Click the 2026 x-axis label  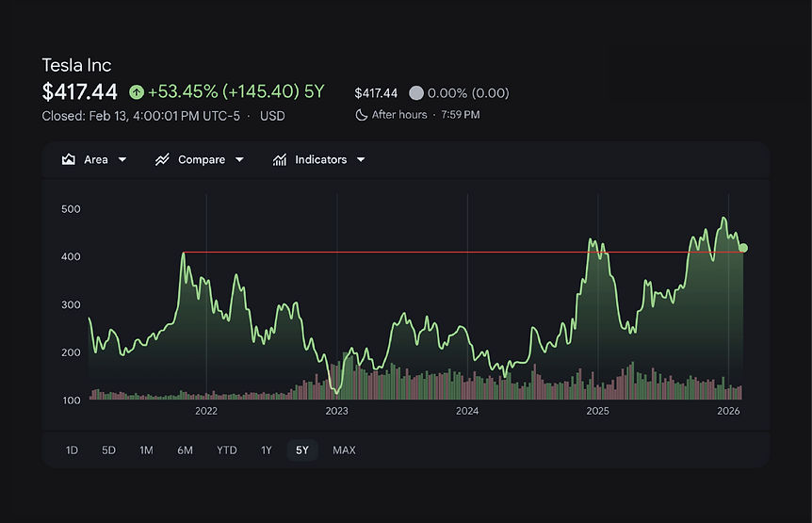[x=728, y=411]
